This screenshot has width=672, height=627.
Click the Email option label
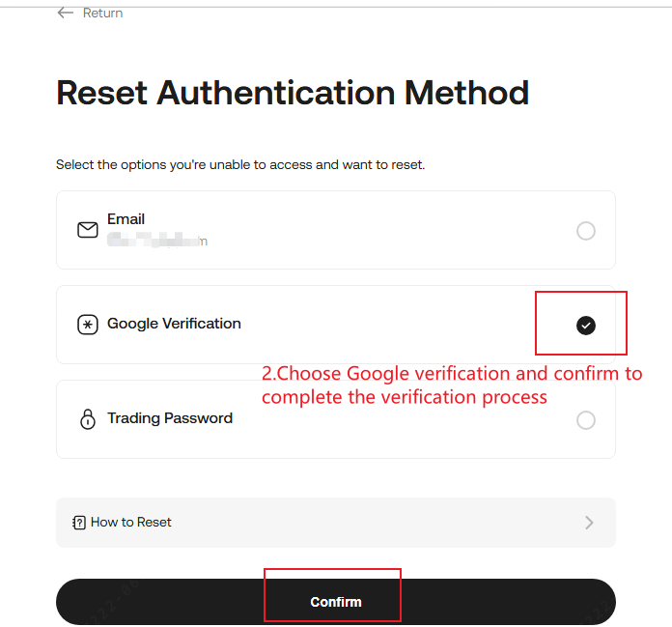pyautogui.click(x=126, y=219)
